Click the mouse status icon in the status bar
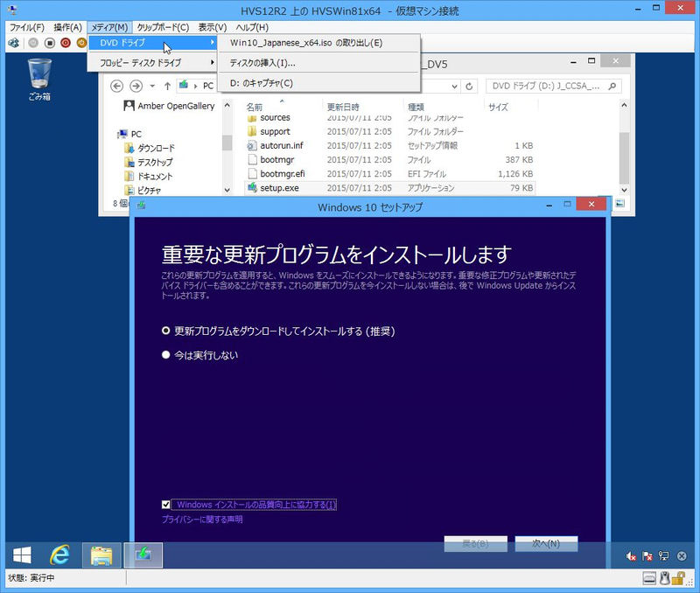 [x=665, y=578]
